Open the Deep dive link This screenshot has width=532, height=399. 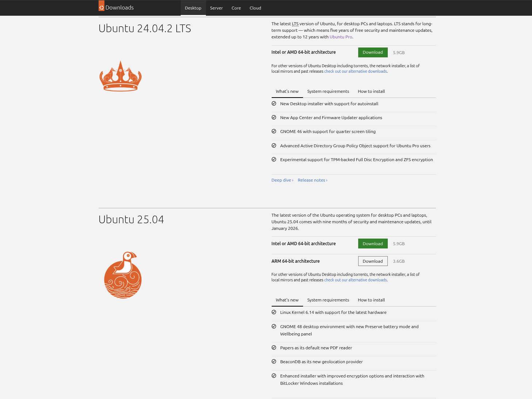[x=282, y=180]
